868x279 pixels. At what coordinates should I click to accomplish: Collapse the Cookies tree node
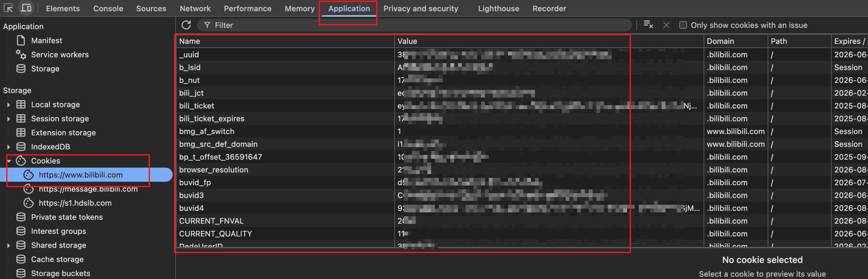tap(9, 161)
